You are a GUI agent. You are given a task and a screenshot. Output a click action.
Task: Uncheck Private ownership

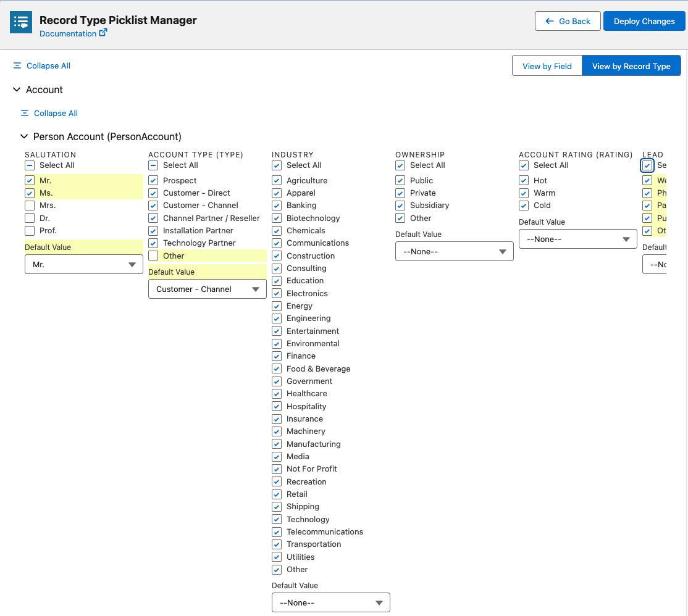coord(400,193)
